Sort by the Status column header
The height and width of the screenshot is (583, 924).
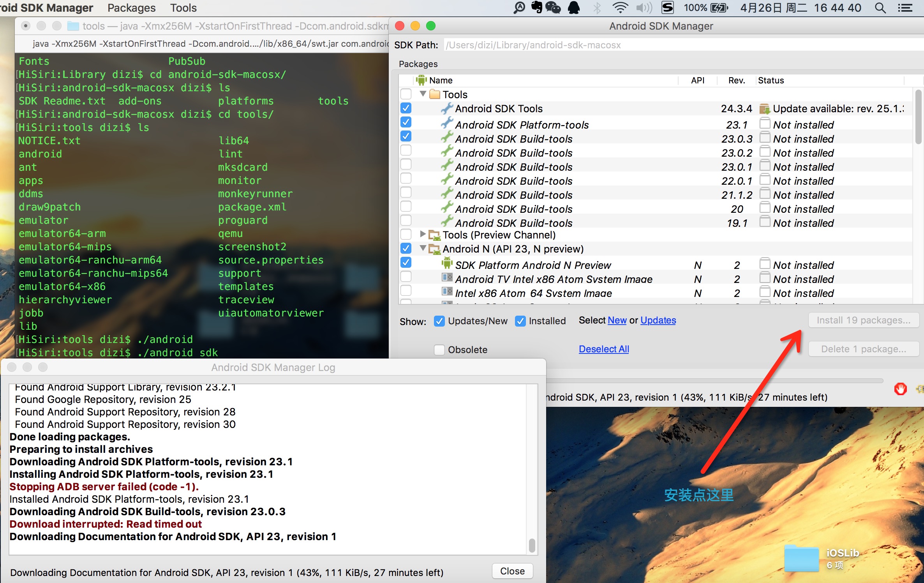830,80
